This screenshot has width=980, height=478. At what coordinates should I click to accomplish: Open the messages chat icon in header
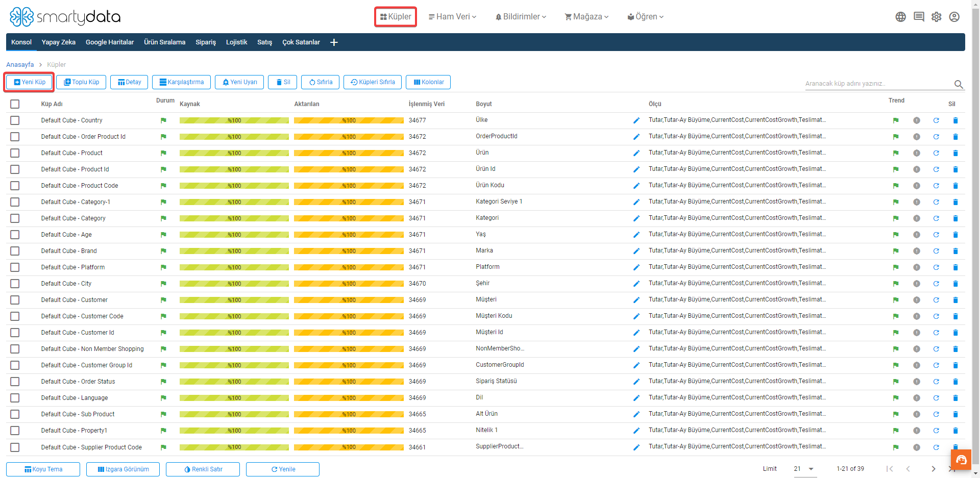pyautogui.click(x=919, y=17)
